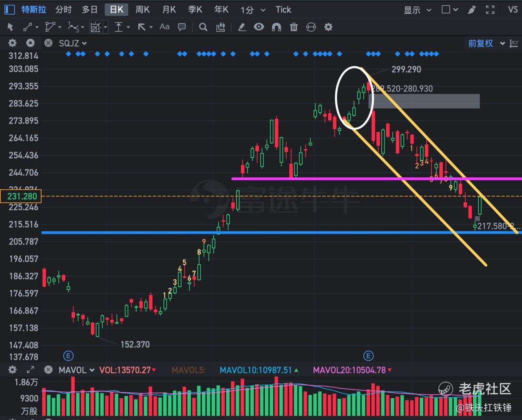522x420 pixels.
Task: Choose the trend line drawing tool
Action: (28, 27)
